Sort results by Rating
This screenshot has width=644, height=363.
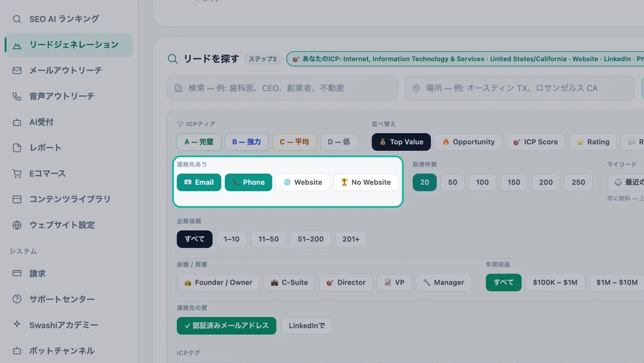(593, 142)
